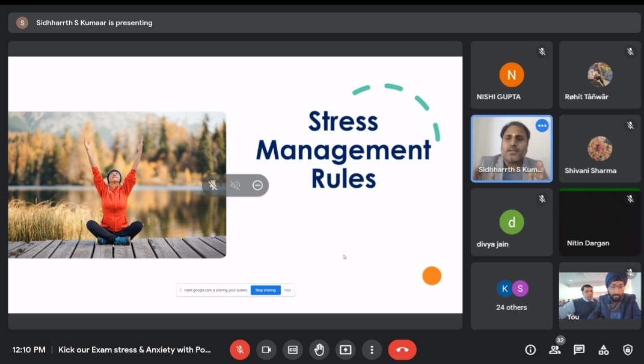
Task: Toggle the camera button
Action: pos(266,350)
